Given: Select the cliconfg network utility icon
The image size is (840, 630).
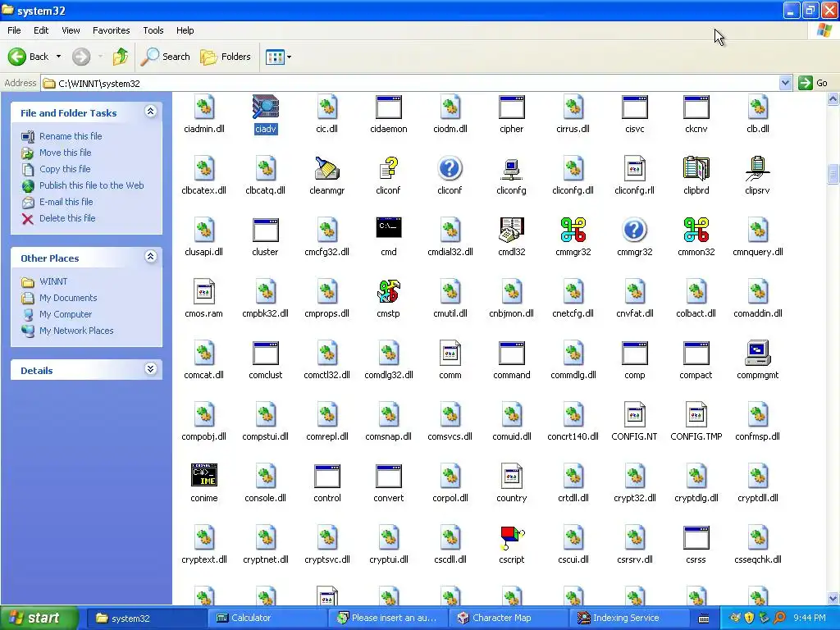Looking at the screenshot, I should (512, 169).
